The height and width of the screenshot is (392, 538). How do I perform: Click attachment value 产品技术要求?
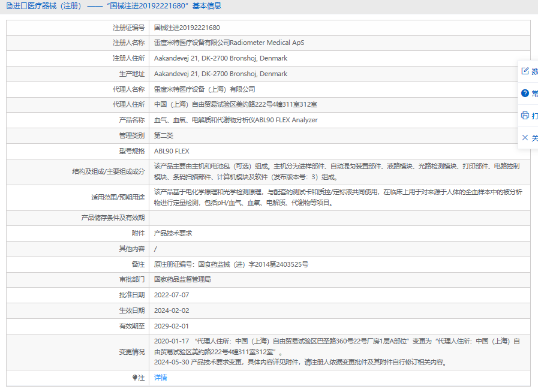tap(173, 233)
